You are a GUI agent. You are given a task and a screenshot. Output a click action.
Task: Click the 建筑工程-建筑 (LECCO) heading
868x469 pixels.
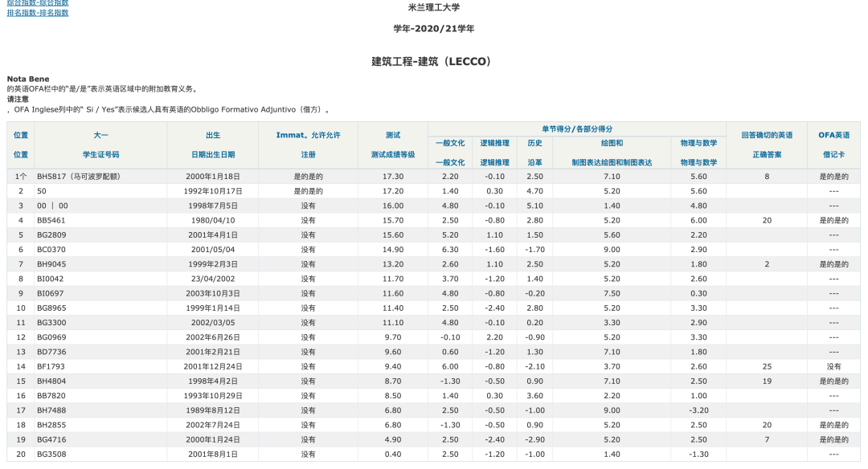coord(432,61)
